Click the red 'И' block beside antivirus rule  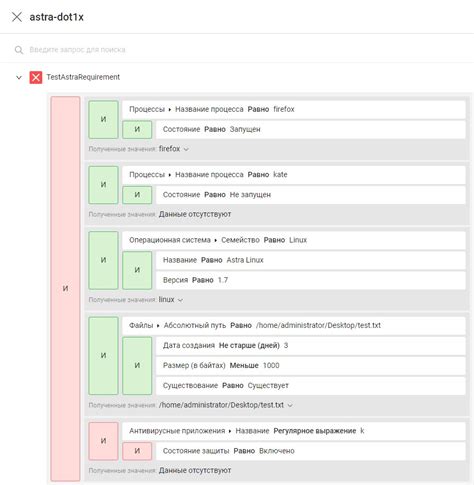point(103,441)
